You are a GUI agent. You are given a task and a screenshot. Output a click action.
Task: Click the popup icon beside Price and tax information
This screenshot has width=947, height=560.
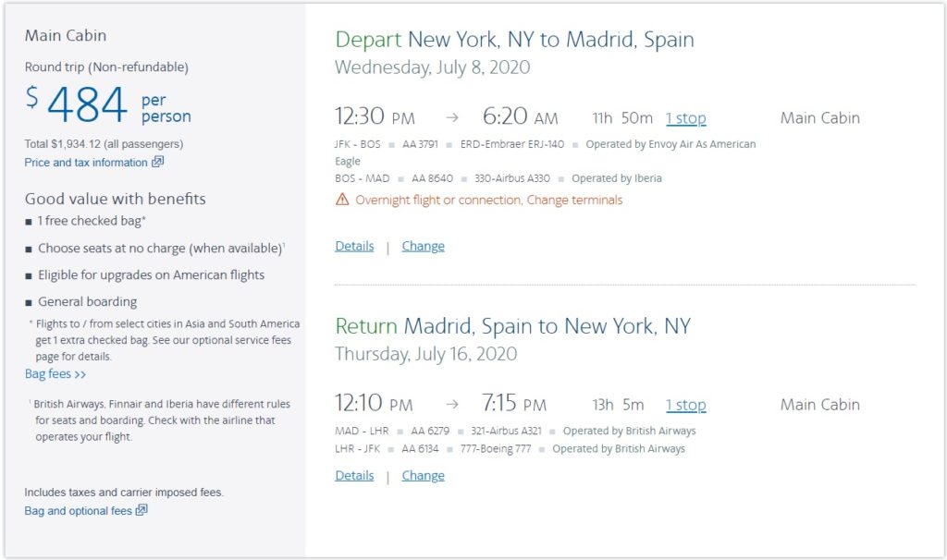tap(158, 163)
